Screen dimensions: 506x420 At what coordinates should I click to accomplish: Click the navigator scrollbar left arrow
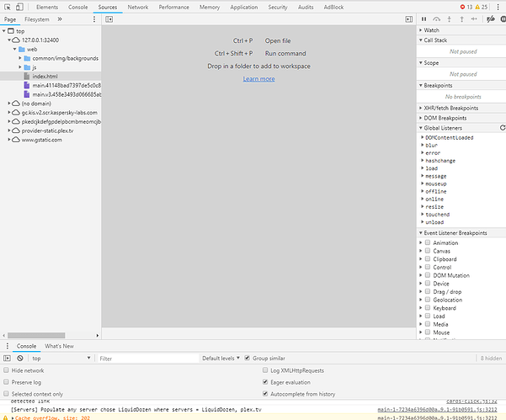tap(3, 336)
